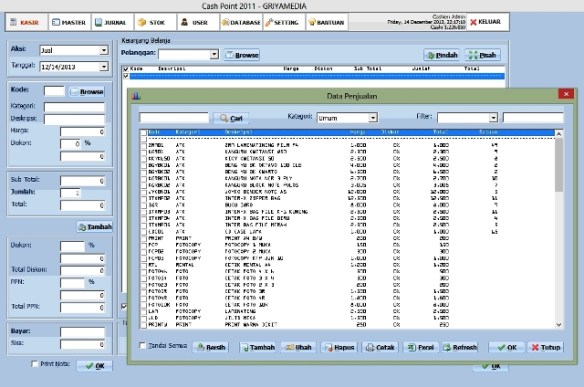584x387 pixels.
Task: Open the BANTUAN help menu
Action: pos(327,22)
